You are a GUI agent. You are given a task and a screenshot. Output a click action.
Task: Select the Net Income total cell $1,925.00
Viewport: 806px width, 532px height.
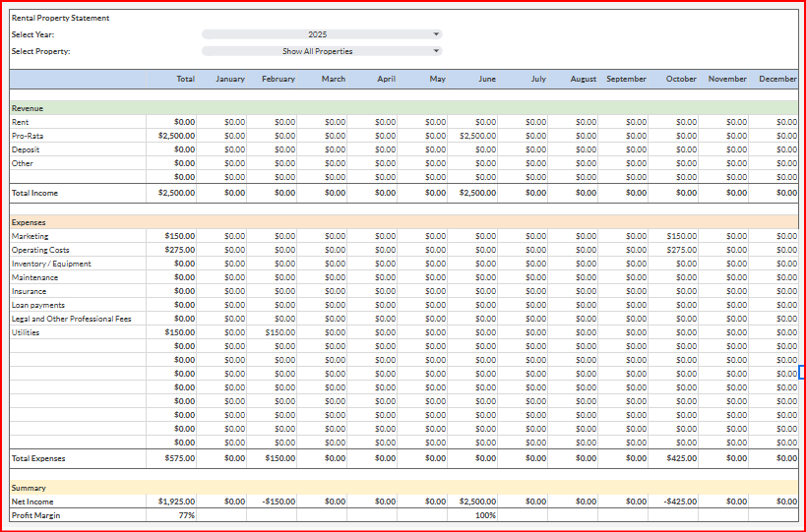coord(171,502)
